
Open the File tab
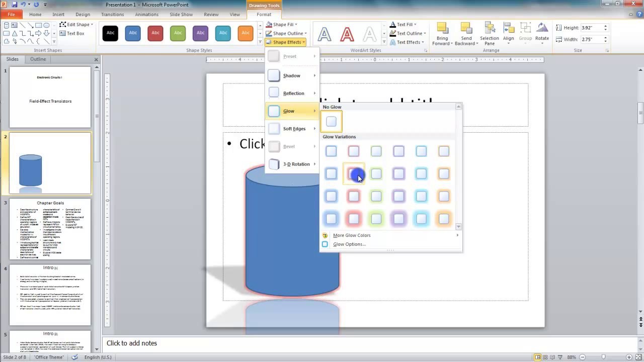pos(11,15)
